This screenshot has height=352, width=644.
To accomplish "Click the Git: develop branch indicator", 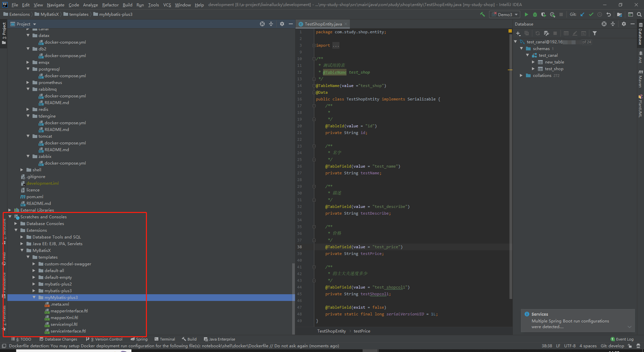I will (612, 346).
